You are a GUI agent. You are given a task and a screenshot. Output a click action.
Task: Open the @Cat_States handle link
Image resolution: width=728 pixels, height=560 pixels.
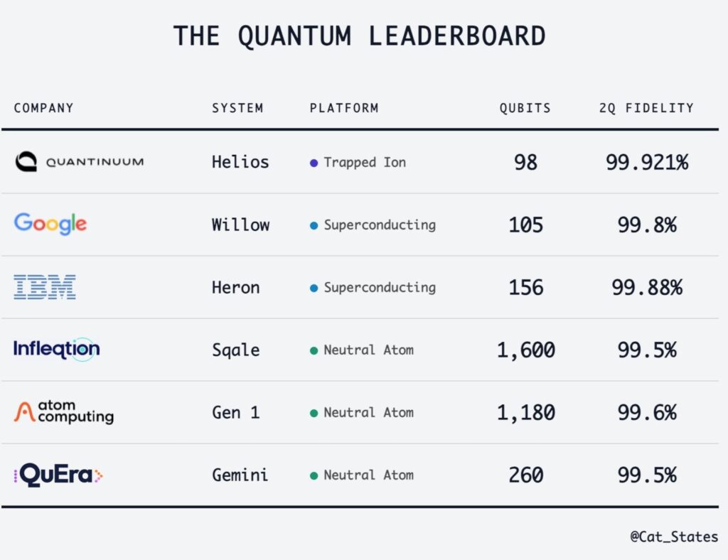point(674,537)
